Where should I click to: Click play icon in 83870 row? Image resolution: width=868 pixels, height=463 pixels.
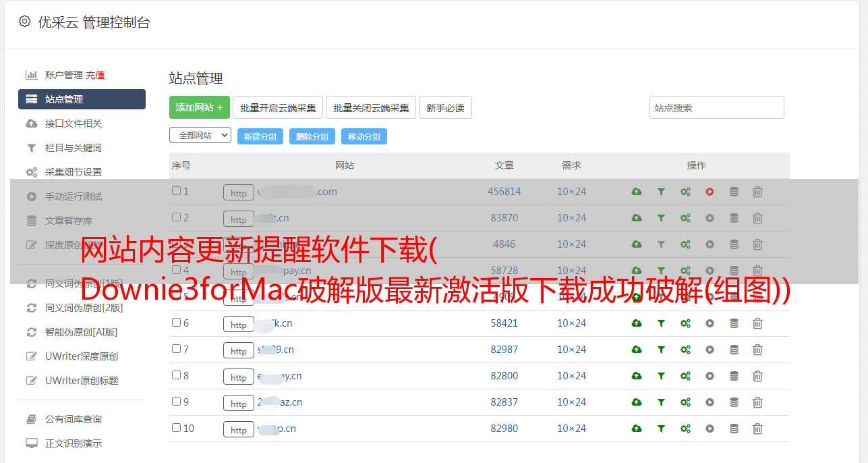click(x=710, y=218)
